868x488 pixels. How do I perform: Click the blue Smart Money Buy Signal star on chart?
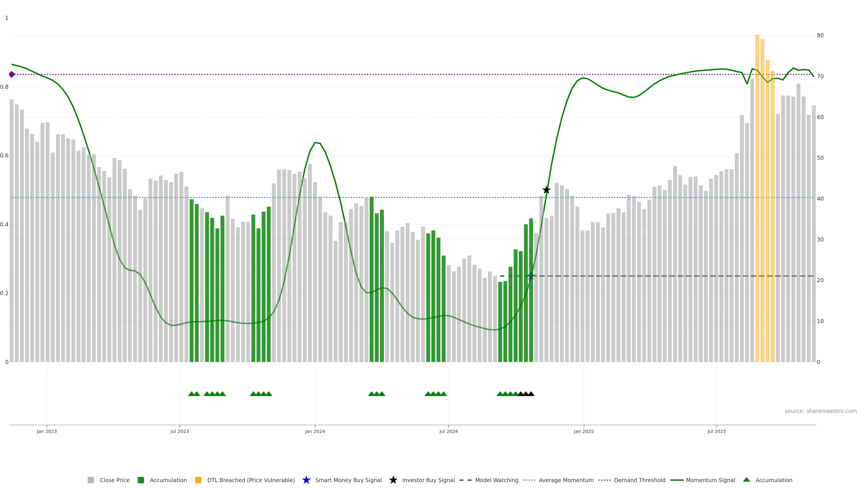pyautogui.click(x=531, y=276)
